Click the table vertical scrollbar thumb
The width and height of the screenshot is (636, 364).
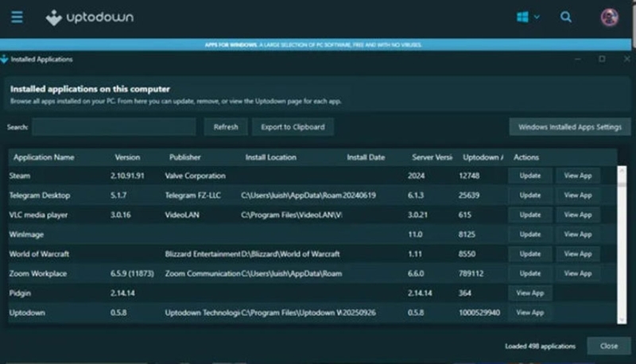[622, 184]
